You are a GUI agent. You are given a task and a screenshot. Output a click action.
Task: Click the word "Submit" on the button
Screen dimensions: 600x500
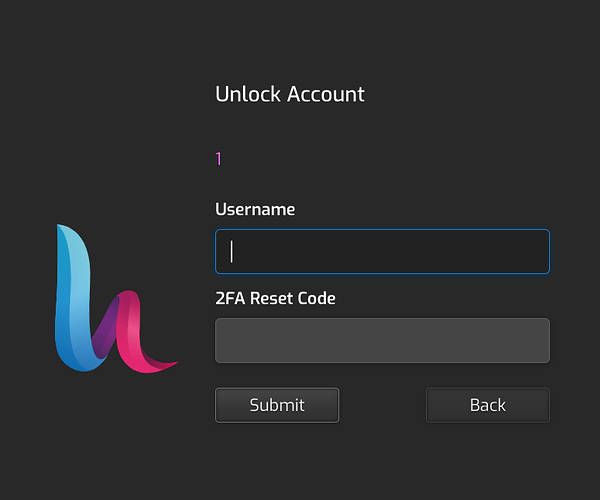point(277,405)
